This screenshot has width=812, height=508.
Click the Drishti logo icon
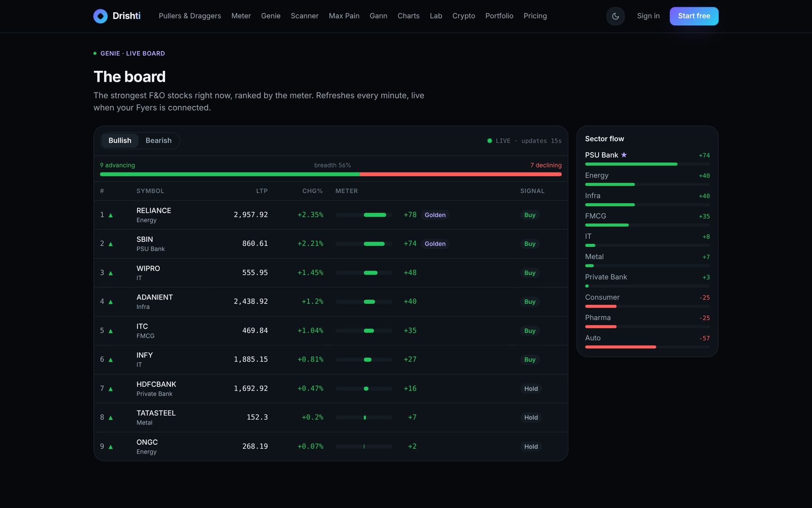coord(100,16)
